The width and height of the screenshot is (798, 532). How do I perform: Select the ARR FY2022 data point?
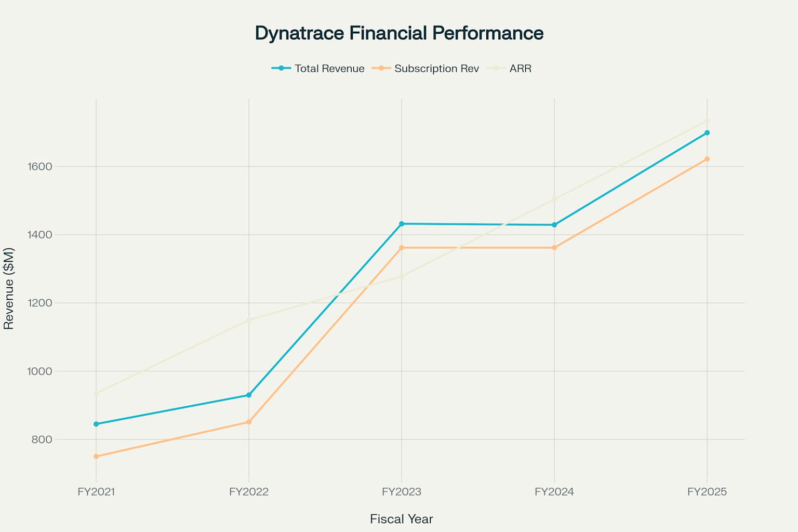click(249, 320)
